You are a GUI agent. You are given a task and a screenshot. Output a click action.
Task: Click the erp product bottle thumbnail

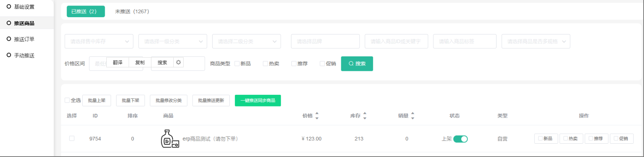click(170, 139)
